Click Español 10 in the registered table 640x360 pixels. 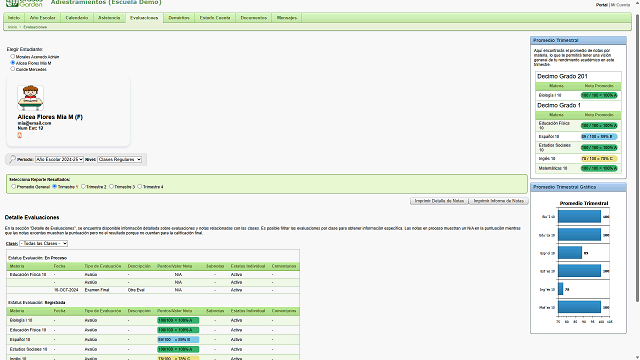click(20, 340)
